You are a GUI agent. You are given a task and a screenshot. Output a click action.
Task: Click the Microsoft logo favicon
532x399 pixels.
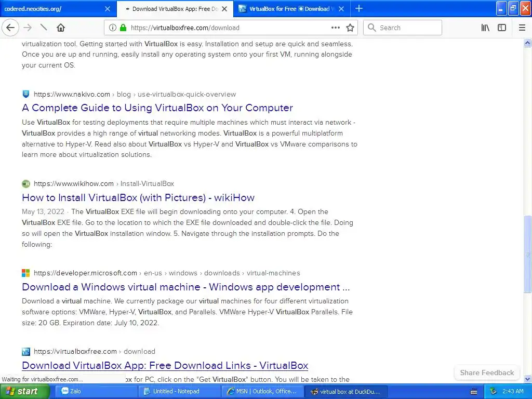pos(26,273)
